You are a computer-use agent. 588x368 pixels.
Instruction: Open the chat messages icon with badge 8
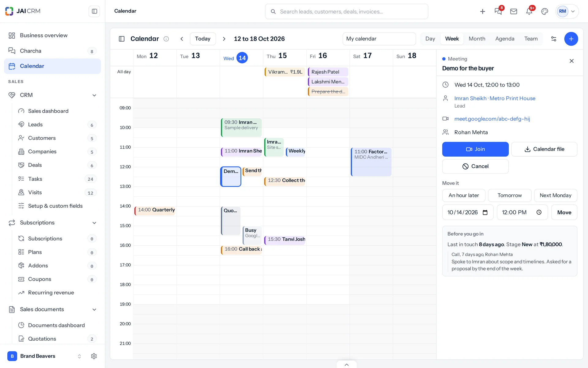[498, 11]
